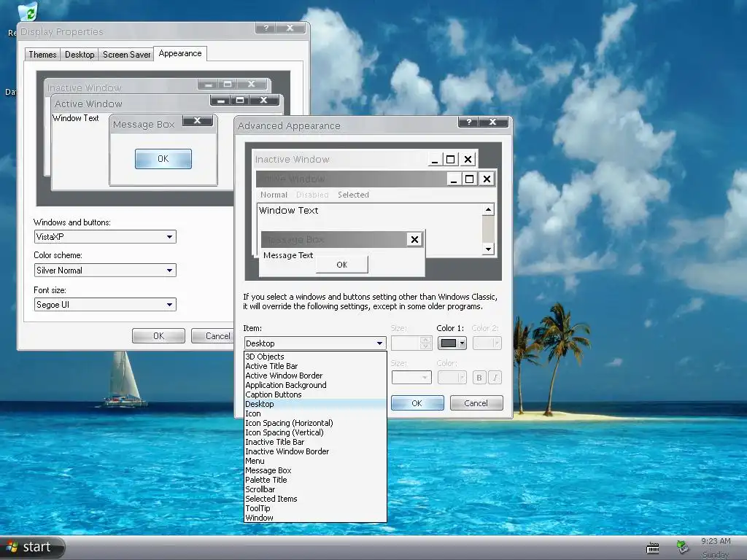Click help button in Advanced Appearance title bar
This screenshot has width=747, height=560.
pos(469,122)
